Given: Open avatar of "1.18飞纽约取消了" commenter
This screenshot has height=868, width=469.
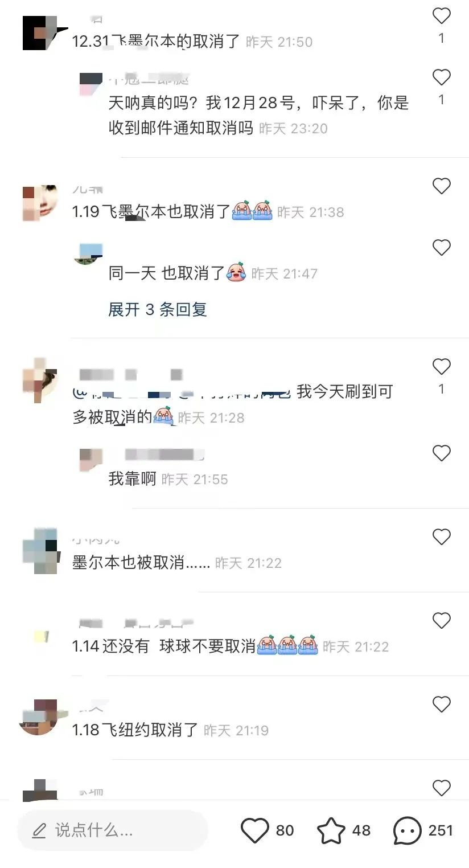Looking at the screenshot, I should 40,718.
